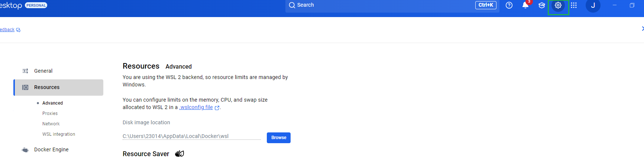Click the feedback link
This screenshot has width=644, height=158.
[x=7, y=30]
